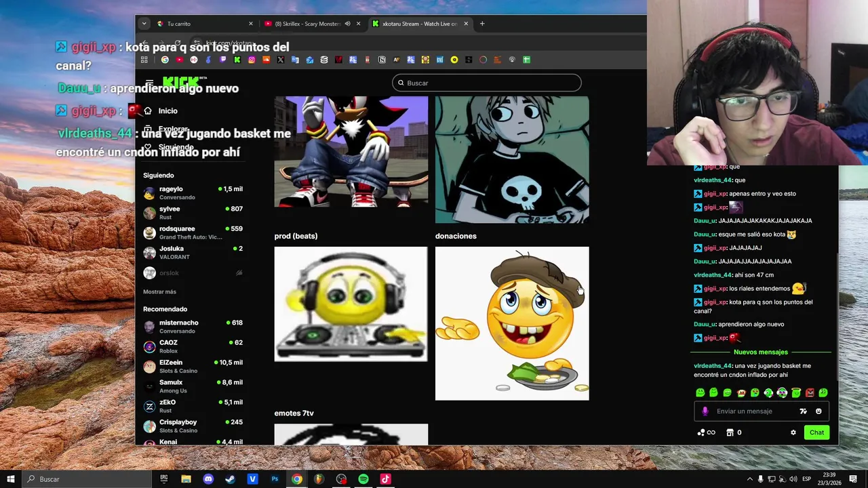Open the Notion bookmark icon
868x488 pixels.
pos(382,60)
